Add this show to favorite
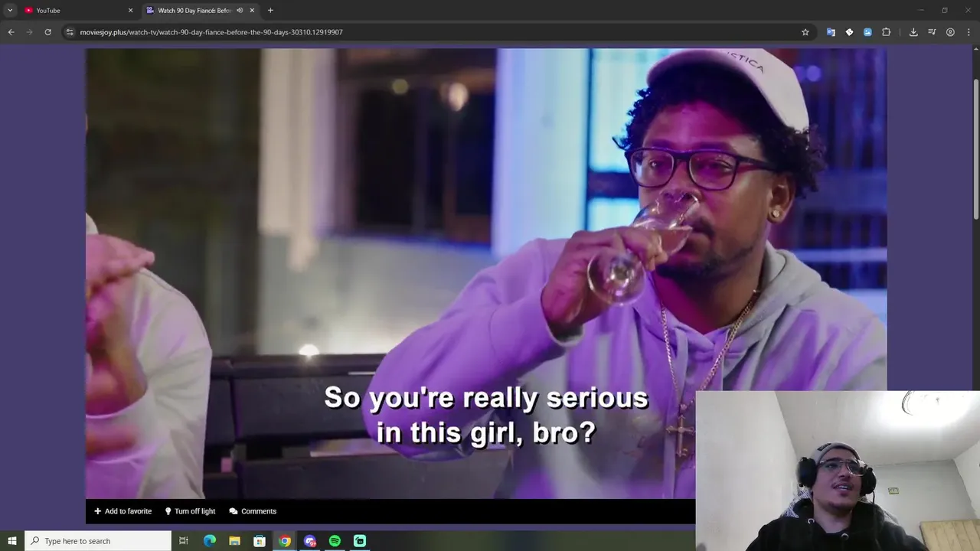 [122, 511]
